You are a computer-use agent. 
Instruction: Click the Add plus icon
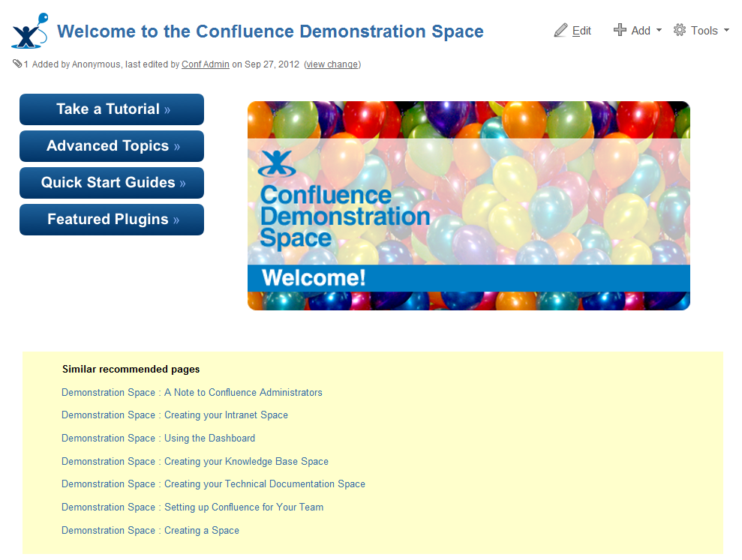[620, 30]
